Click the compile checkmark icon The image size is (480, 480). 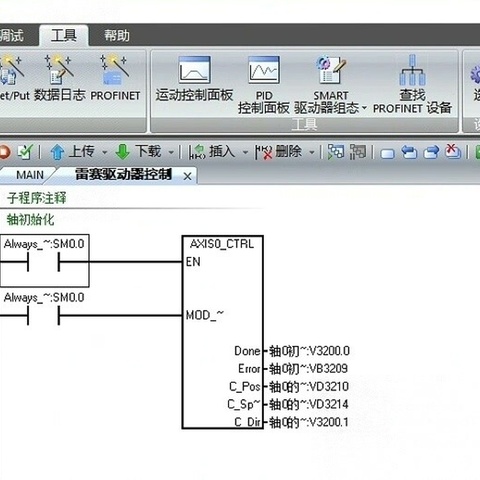pyautogui.click(x=25, y=152)
